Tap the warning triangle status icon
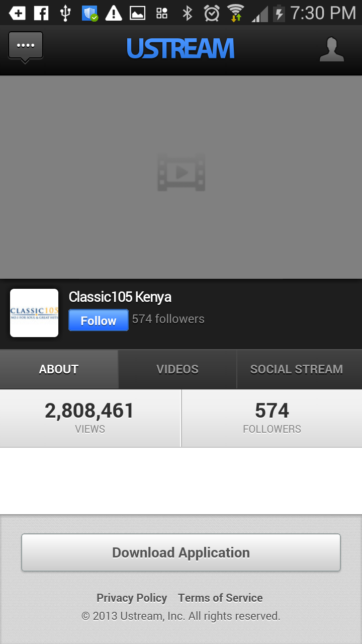Screen dimensions: 362x644 tap(114, 13)
